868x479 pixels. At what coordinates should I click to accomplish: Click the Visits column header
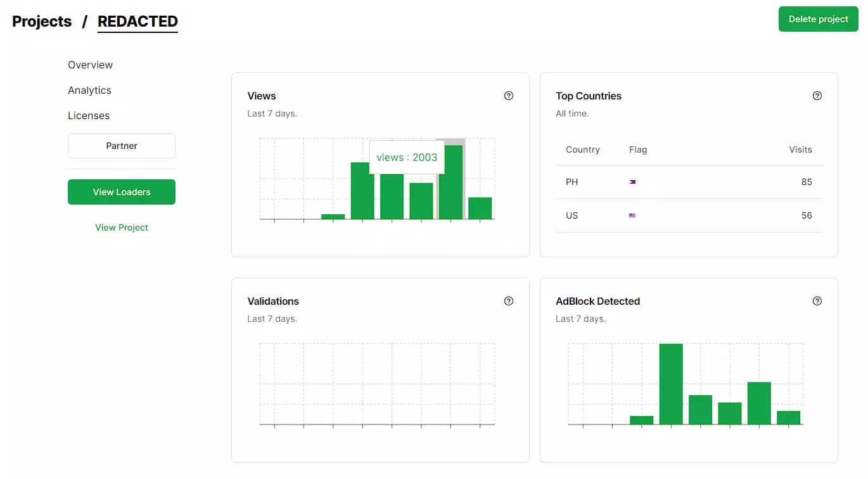coord(800,150)
